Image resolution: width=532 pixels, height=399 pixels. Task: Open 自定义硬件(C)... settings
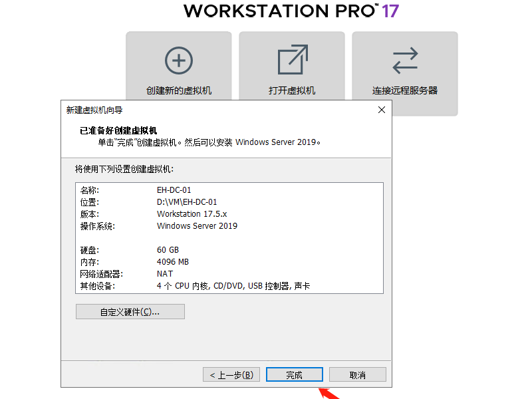(x=130, y=311)
